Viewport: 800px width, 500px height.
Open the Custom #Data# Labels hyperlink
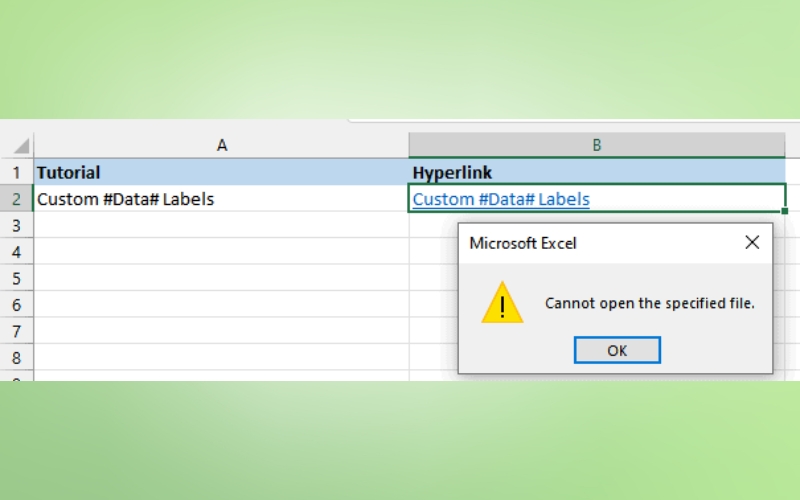point(501,199)
